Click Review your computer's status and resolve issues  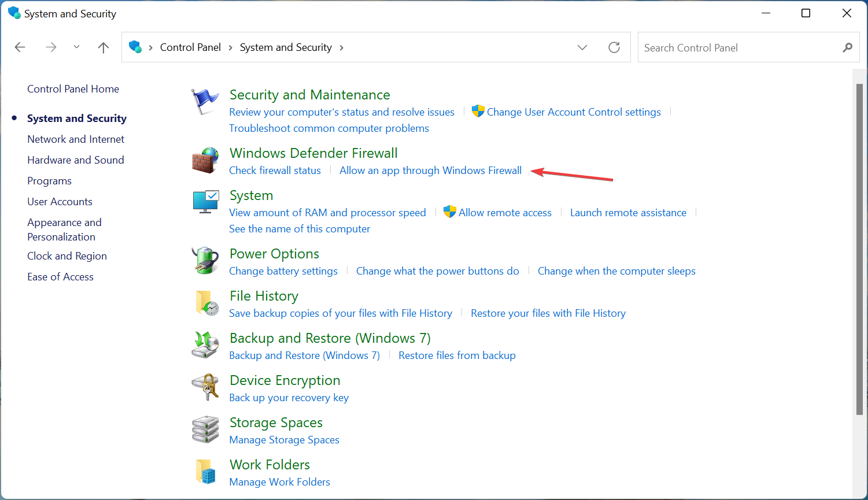click(342, 112)
